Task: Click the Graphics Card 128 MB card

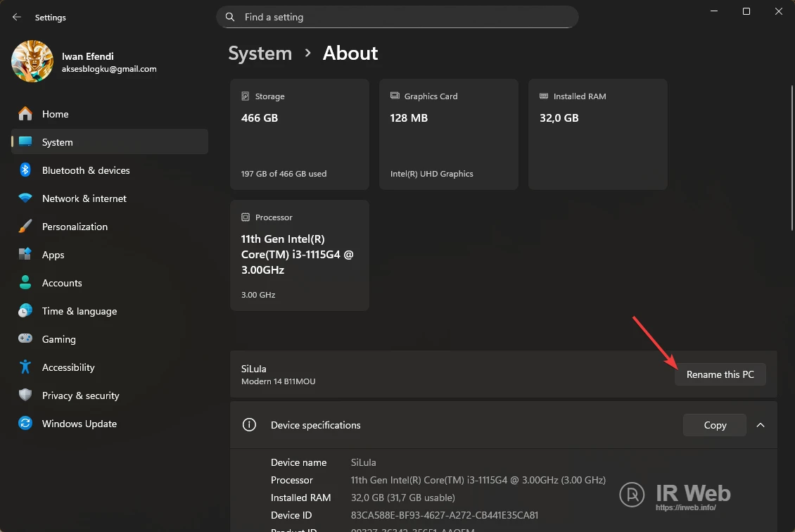Action: coord(449,134)
